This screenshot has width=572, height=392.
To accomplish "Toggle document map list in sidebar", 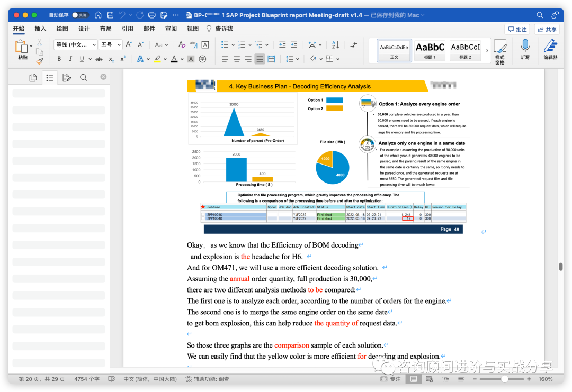I will 50,77.
